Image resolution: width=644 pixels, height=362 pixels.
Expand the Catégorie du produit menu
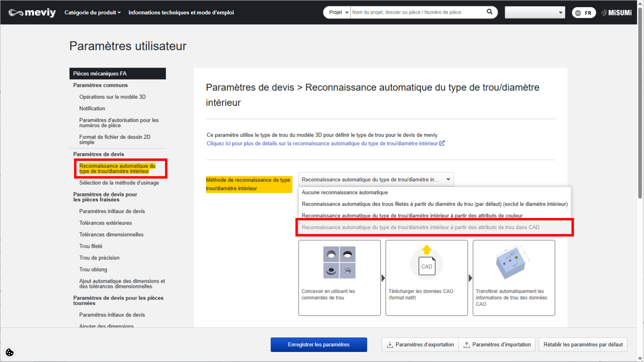point(93,12)
